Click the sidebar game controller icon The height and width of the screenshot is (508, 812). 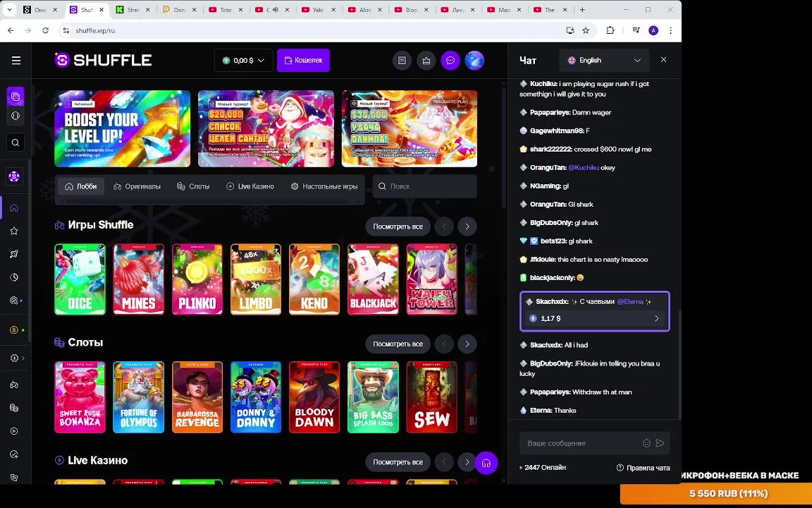pos(14,385)
